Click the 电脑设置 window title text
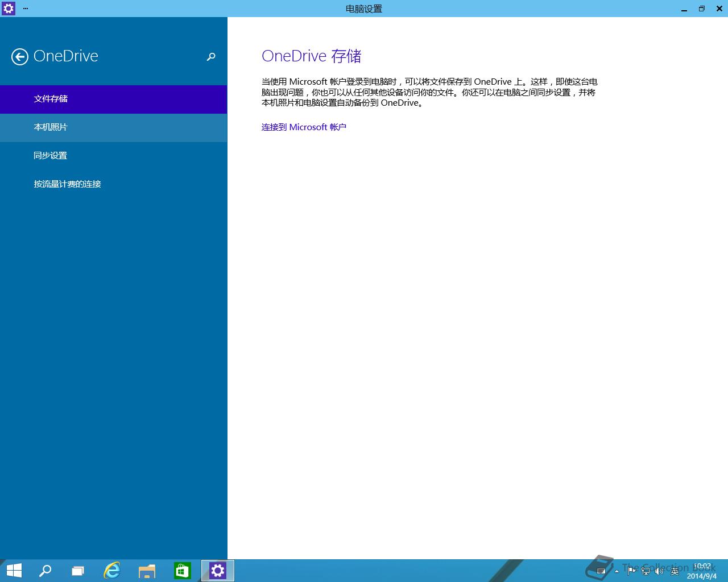Screen dimensions: 728x582 point(364,9)
